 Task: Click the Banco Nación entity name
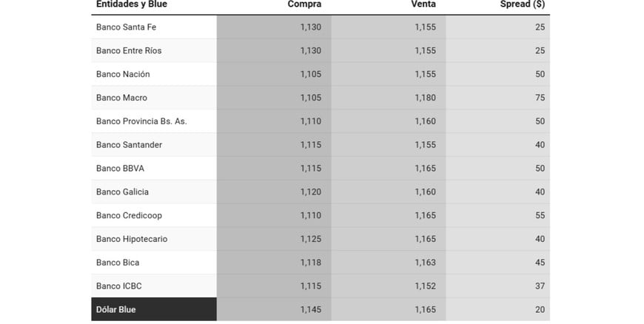(123, 75)
